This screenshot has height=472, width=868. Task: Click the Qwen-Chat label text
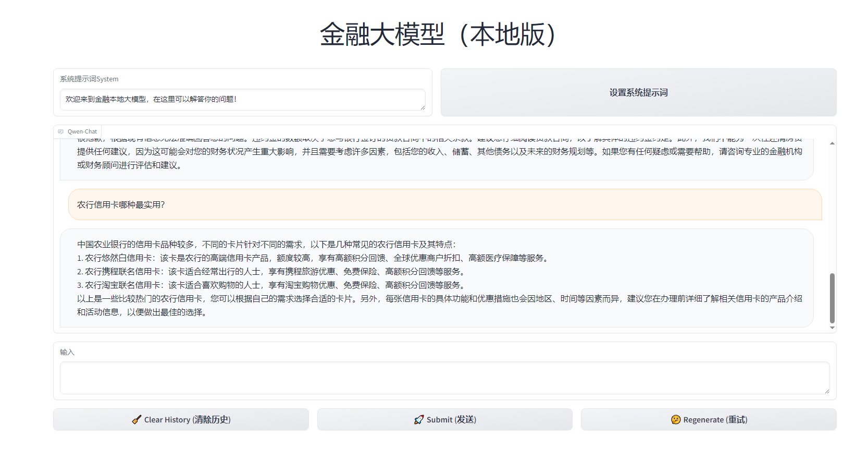point(82,131)
